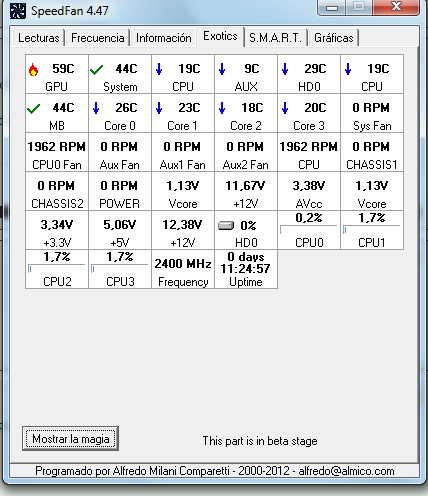Select the +5V 5,06V reading
The height and width of the screenshot is (496, 428).
click(120, 230)
